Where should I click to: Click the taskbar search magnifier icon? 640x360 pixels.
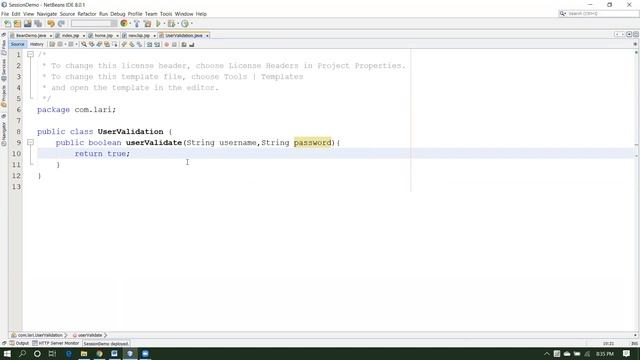22,354
